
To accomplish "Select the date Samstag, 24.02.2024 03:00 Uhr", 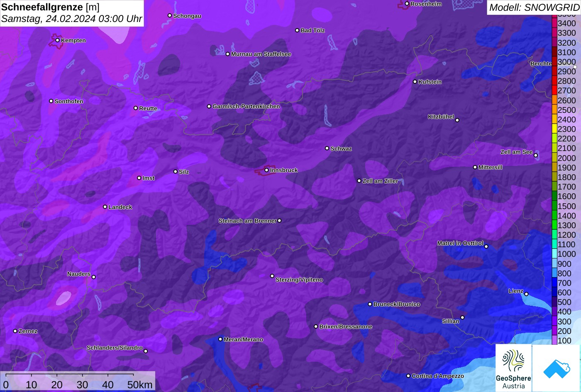I will pos(71,19).
